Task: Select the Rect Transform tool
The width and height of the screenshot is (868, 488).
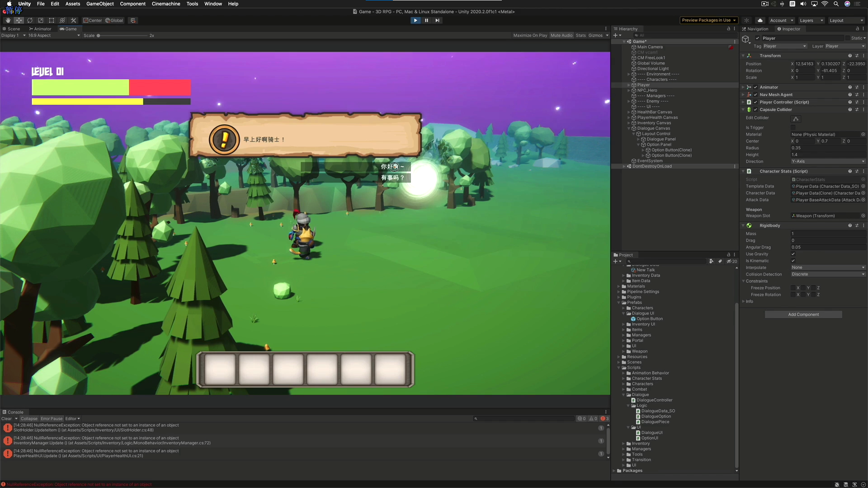Action: click(52, 20)
